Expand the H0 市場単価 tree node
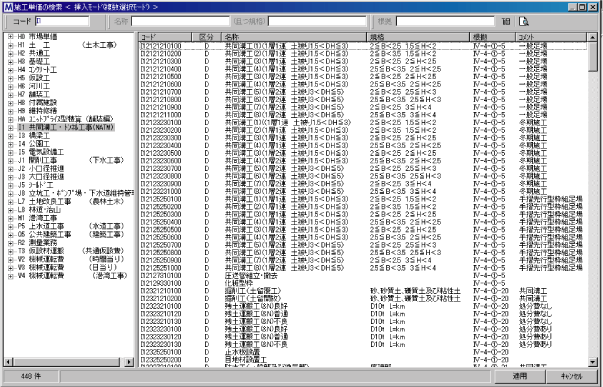Screen dimensions: 603x387 pyautogui.click(x=10, y=37)
